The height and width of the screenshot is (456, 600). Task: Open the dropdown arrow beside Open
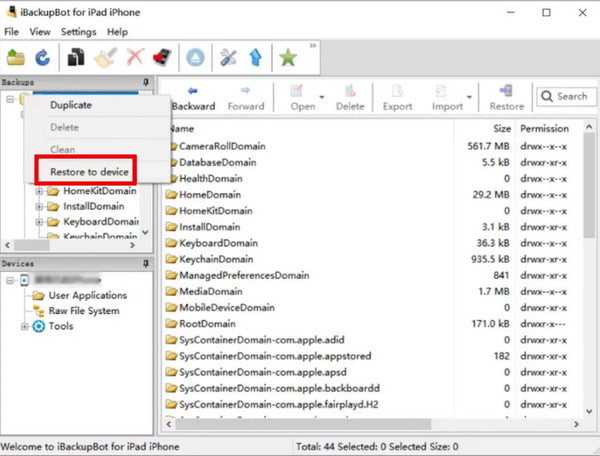[x=322, y=98]
